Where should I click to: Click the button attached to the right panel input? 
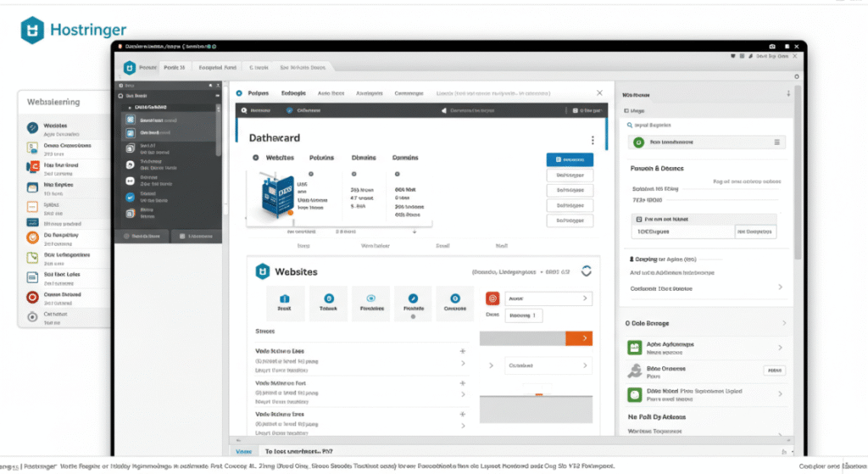[x=755, y=231]
